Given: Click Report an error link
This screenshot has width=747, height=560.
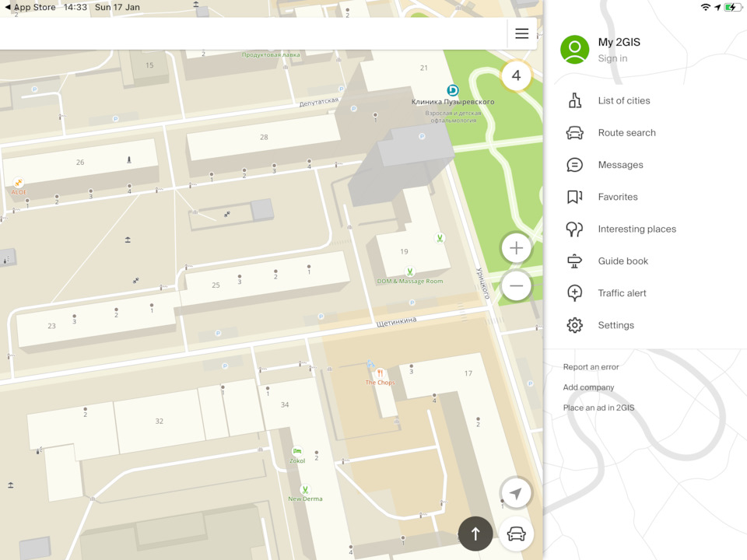Looking at the screenshot, I should tap(591, 367).
